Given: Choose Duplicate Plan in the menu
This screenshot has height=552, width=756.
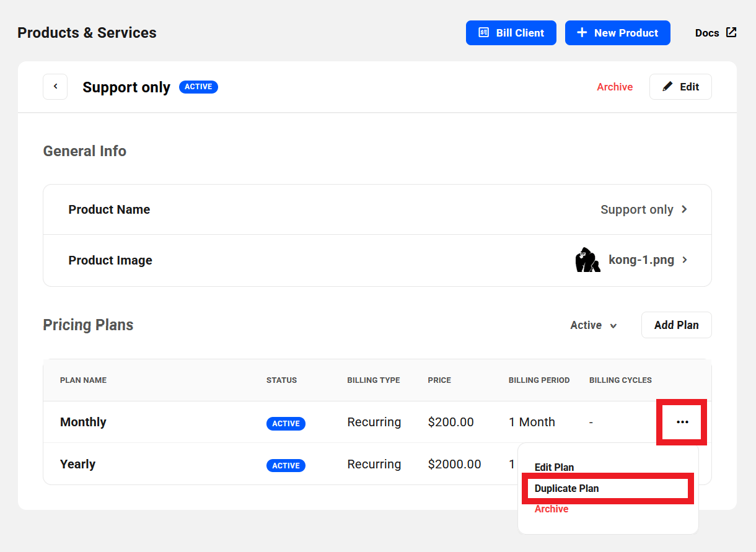Looking at the screenshot, I should (566, 488).
